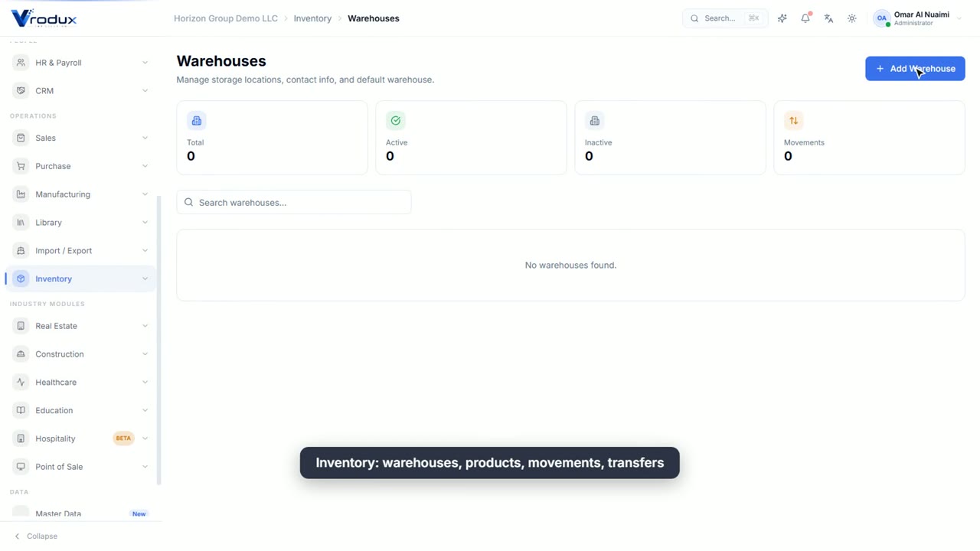Click the Point of Sale monitor icon
Screen dimensions: 980x551
coord(21,467)
